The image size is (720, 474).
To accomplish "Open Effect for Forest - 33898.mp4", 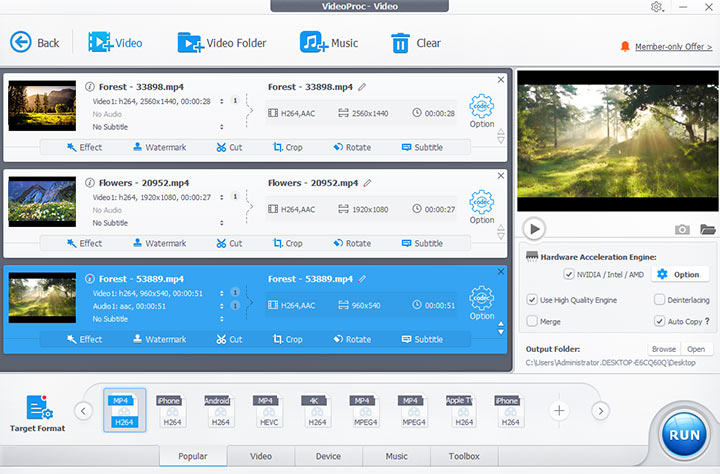I will coord(84,147).
